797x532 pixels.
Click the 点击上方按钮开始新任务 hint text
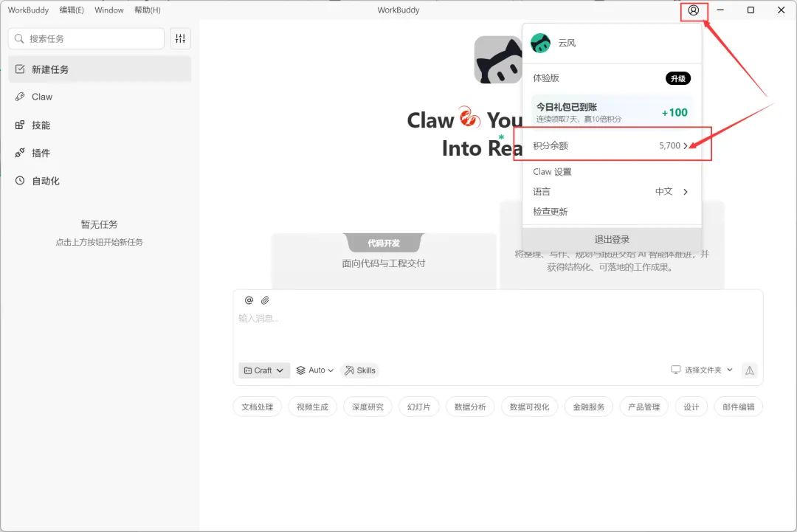tap(99, 242)
